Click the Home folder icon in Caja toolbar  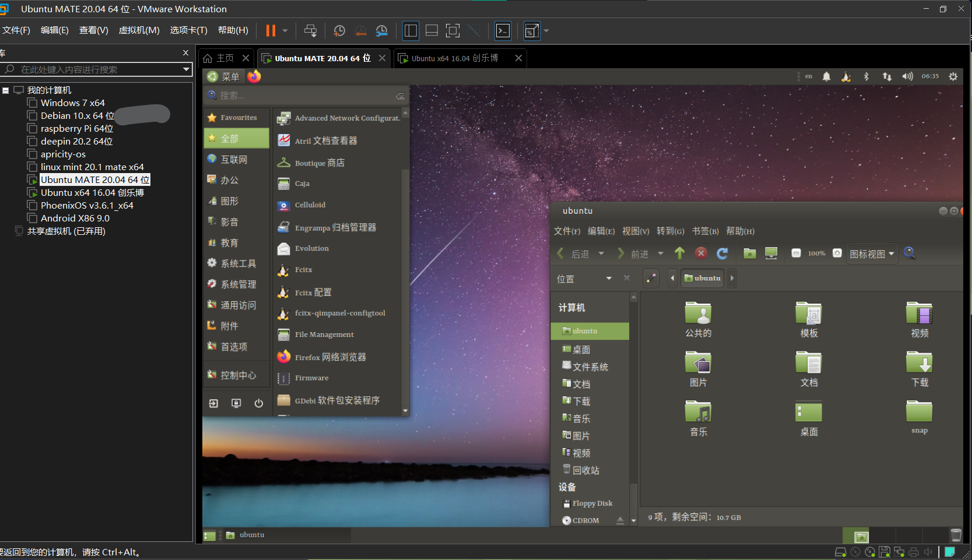(x=750, y=253)
